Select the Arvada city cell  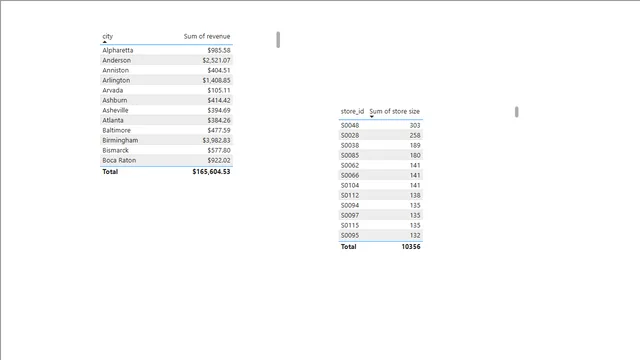pos(113,90)
